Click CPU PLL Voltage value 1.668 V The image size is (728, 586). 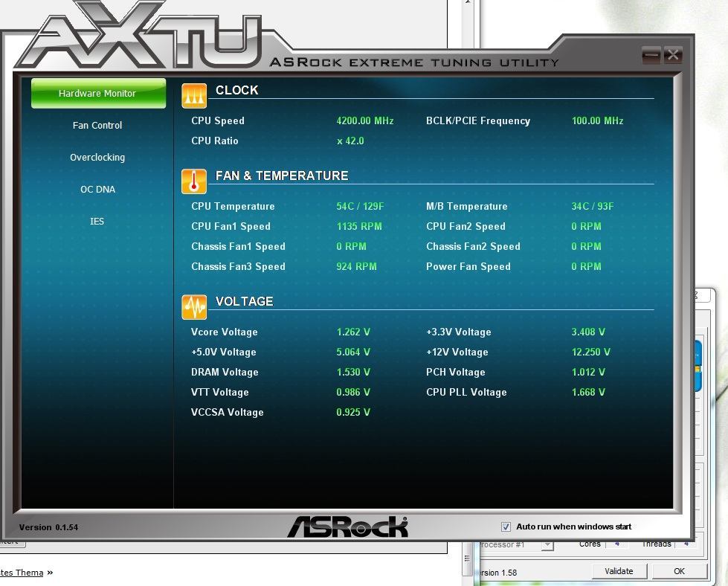pyautogui.click(x=588, y=392)
